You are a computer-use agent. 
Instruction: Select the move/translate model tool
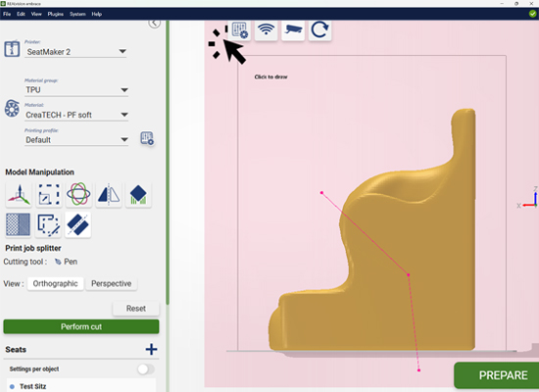[x=19, y=194]
